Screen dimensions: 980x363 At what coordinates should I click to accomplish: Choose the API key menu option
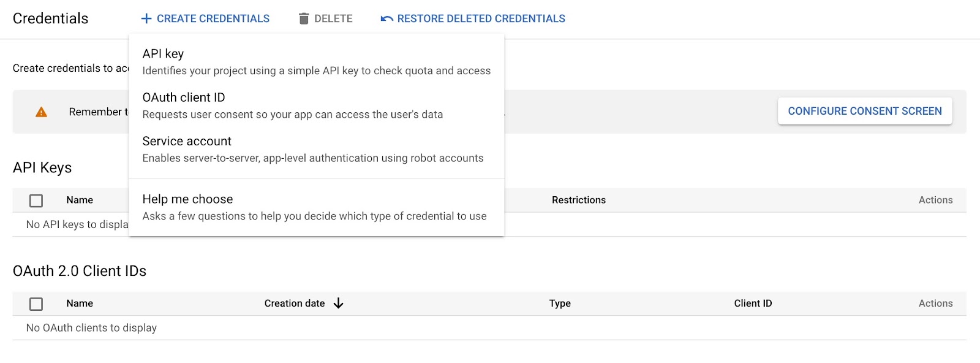click(x=317, y=62)
